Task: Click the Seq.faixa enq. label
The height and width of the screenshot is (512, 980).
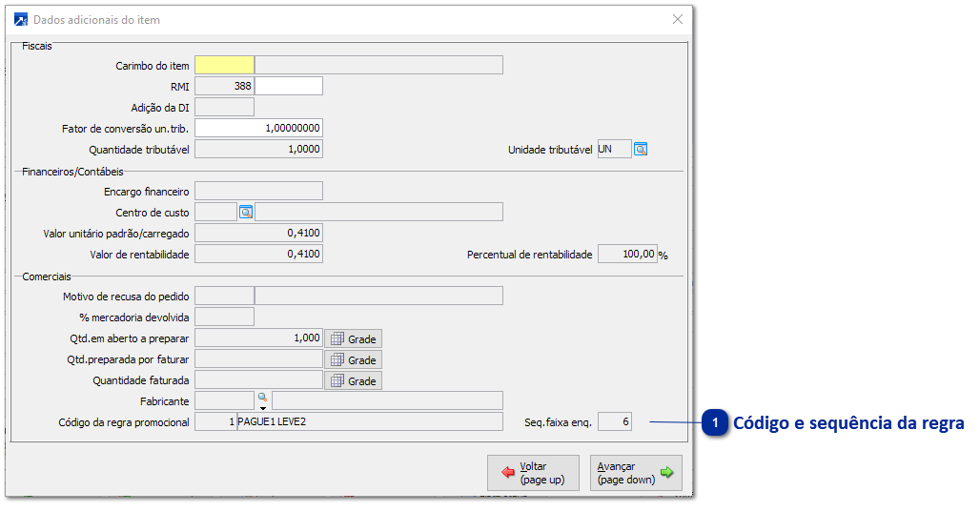Action: tap(558, 422)
